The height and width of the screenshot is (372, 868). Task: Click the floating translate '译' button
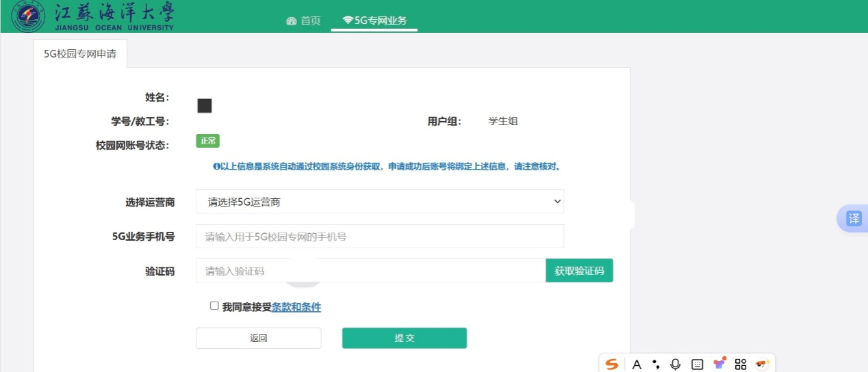(x=854, y=219)
